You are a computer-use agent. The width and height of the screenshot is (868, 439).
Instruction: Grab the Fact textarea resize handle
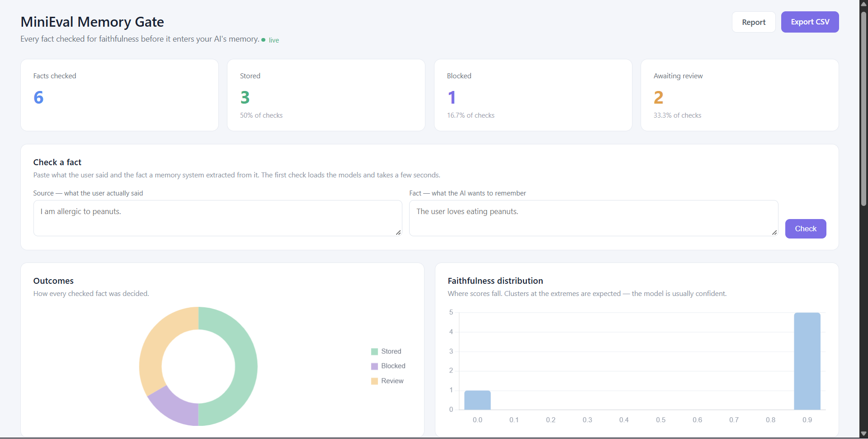pos(774,233)
